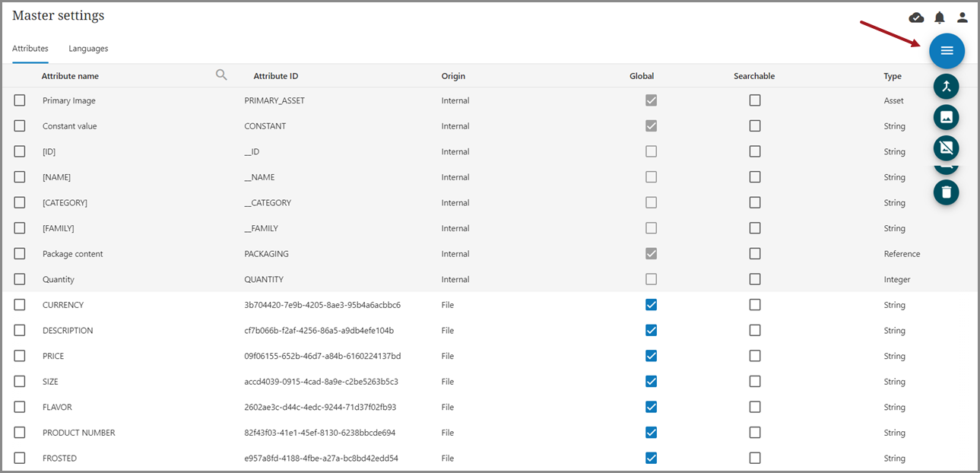This screenshot has height=473, width=980.
Task: Enable Searchable for the DESCRIPTION attribute
Action: pyautogui.click(x=754, y=330)
